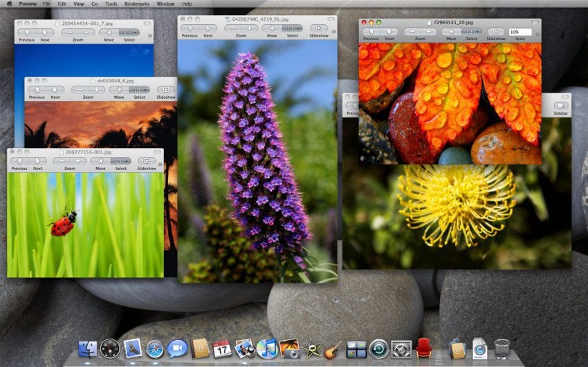Zoom out (minus) in 042007IMG_4219_DL.jpg window

233,28
